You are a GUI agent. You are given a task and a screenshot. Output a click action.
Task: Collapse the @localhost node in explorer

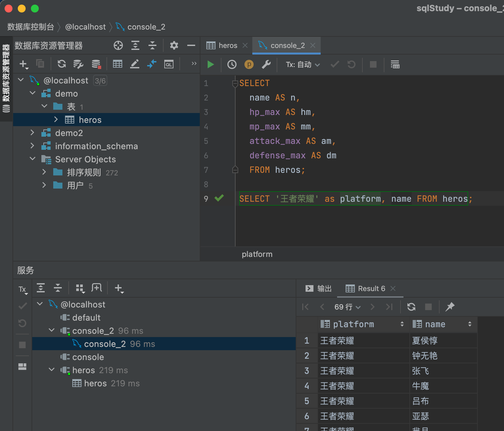point(21,80)
